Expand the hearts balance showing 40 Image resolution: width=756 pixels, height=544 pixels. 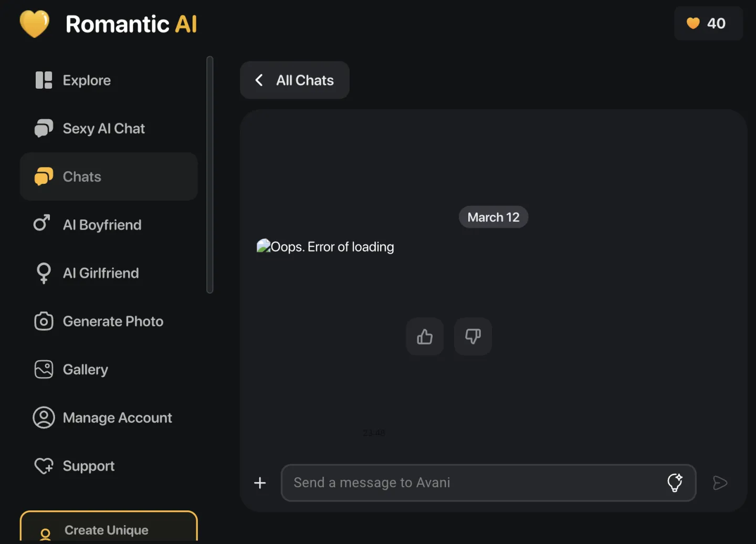pyautogui.click(x=708, y=23)
